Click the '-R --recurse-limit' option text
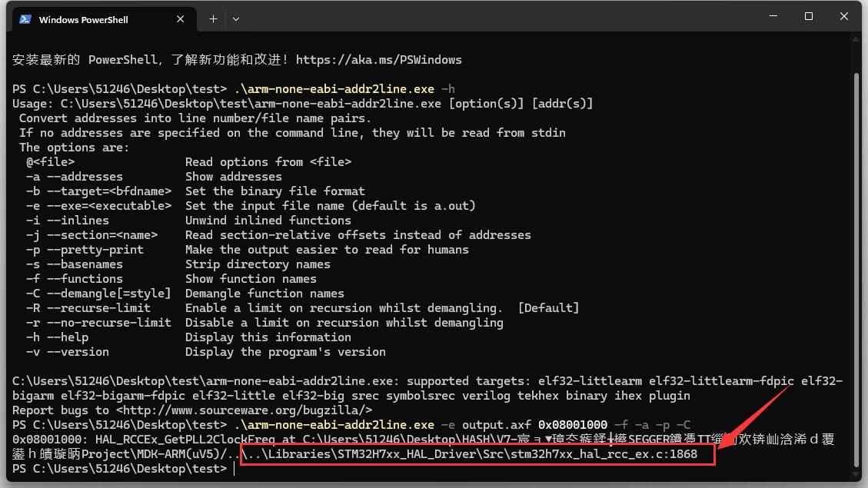This screenshot has width=868, height=488. tap(88, 308)
